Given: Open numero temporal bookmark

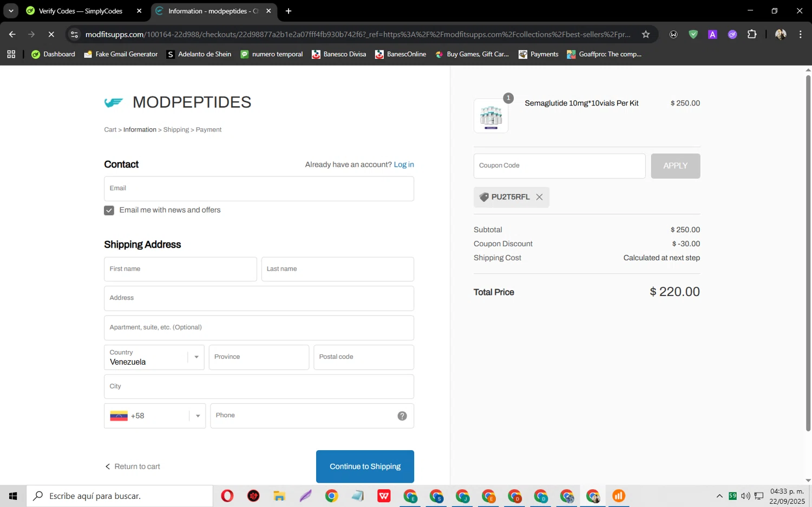Looking at the screenshot, I should (271, 54).
